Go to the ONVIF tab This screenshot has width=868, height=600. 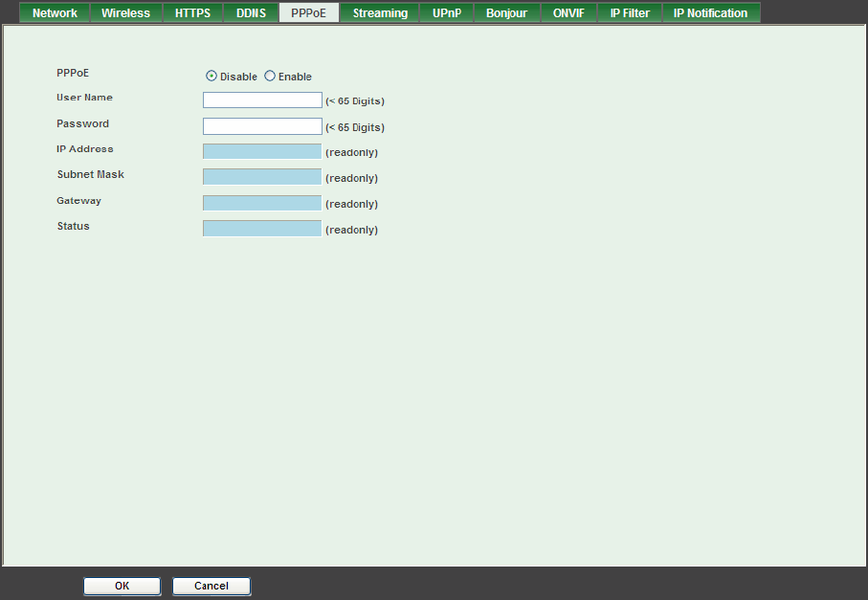click(x=568, y=12)
